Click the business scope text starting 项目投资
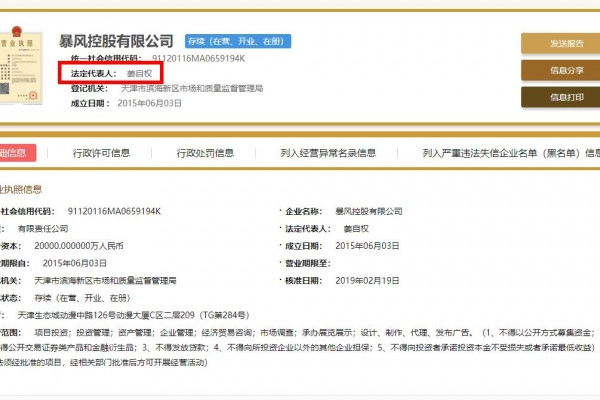The image size is (600, 400). tap(297, 347)
